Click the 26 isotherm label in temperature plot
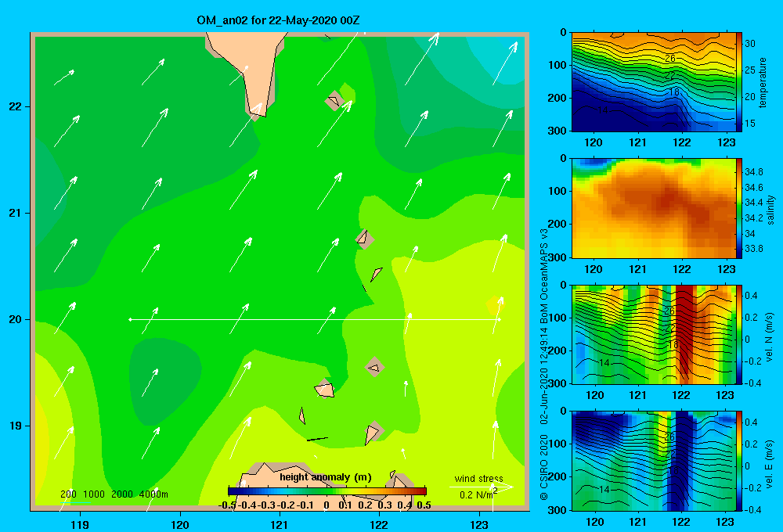The width and height of the screenshot is (783, 532). click(x=669, y=59)
